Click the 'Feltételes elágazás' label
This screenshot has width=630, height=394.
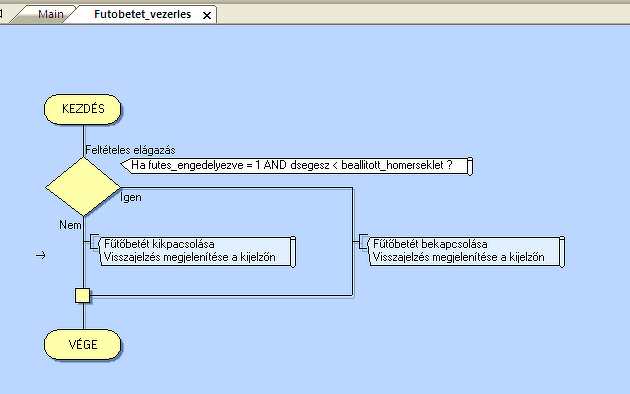tap(130, 150)
